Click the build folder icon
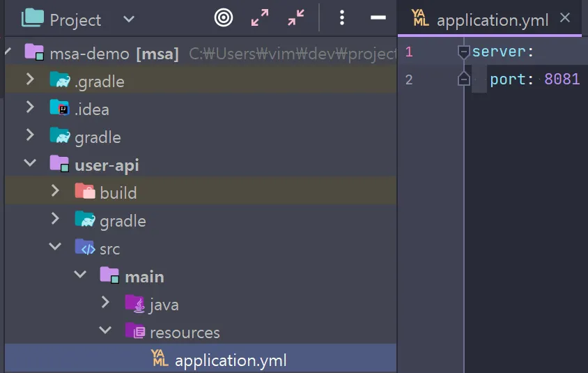Image resolution: width=588 pixels, height=373 pixels. (x=85, y=192)
